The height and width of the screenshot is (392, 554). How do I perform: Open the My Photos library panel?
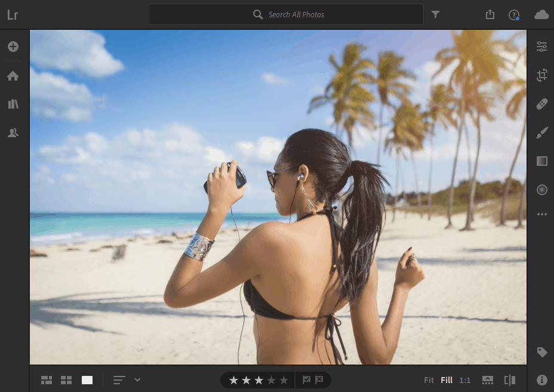pyautogui.click(x=13, y=104)
